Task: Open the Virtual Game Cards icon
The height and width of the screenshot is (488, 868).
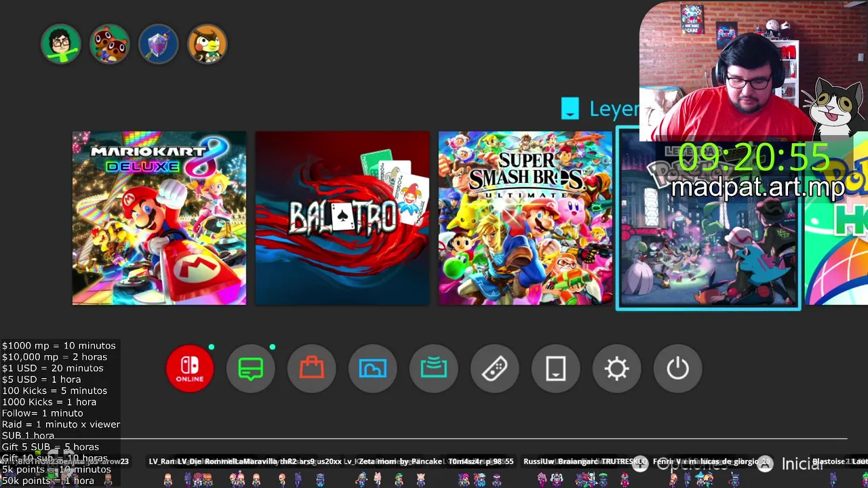Action: [x=556, y=369]
